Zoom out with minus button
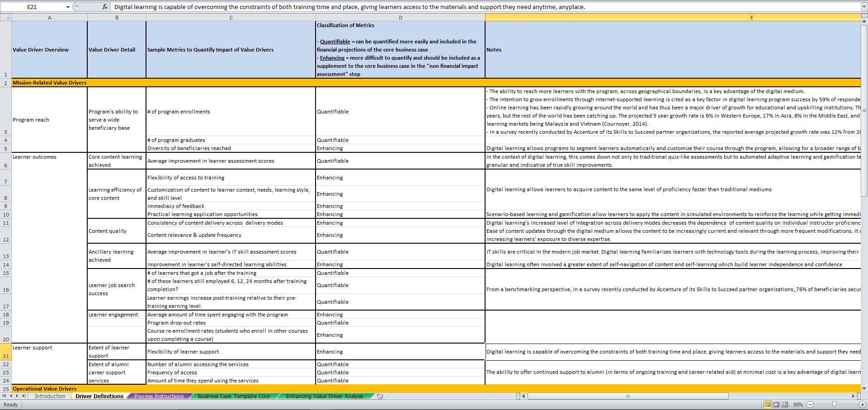 [x=810, y=405]
